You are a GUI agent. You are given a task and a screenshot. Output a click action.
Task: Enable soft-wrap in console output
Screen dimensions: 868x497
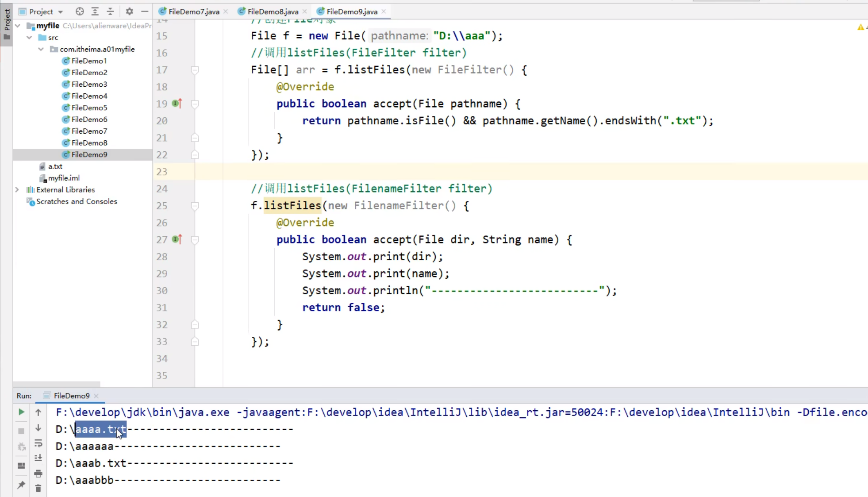pos(38,443)
